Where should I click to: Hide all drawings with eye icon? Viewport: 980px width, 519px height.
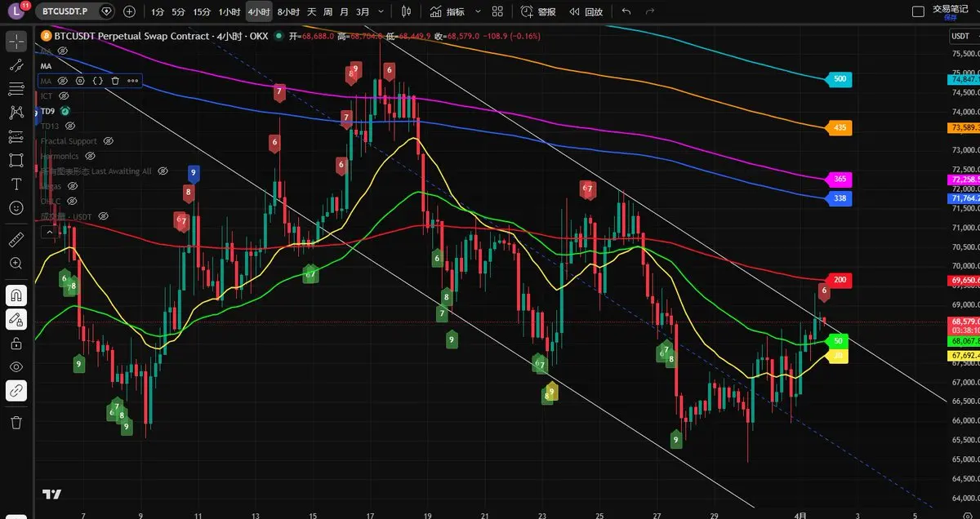pos(16,366)
